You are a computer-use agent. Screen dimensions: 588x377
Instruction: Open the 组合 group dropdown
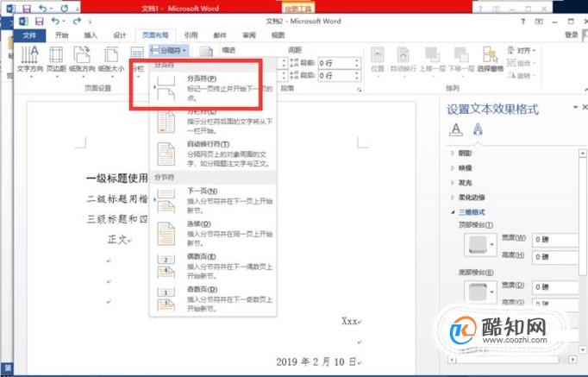point(522,63)
